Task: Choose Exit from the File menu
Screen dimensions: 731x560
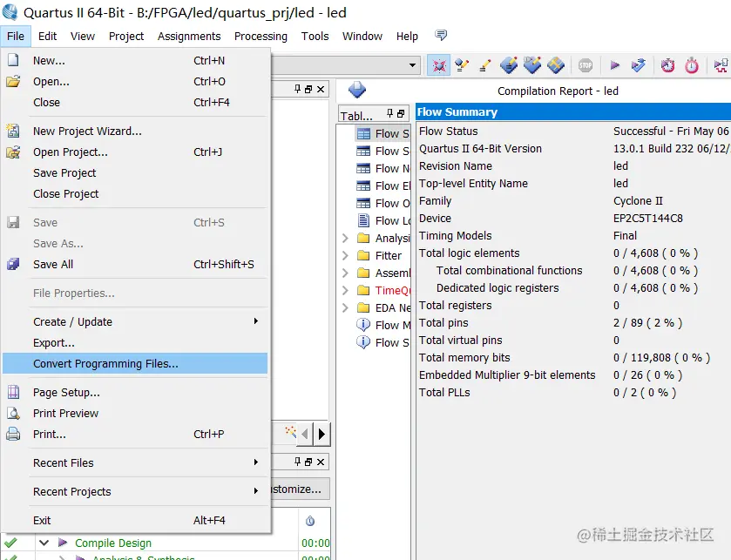Action: pos(135,521)
